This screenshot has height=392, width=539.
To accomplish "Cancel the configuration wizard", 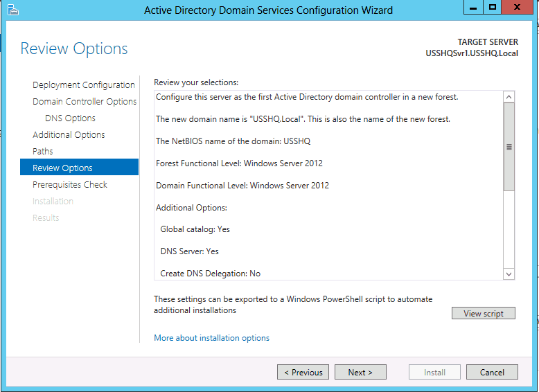I will [492, 372].
